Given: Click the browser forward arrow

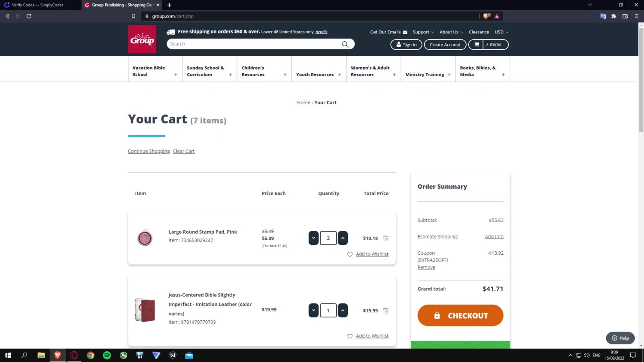Looking at the screenshot, I should pos(18,16).
